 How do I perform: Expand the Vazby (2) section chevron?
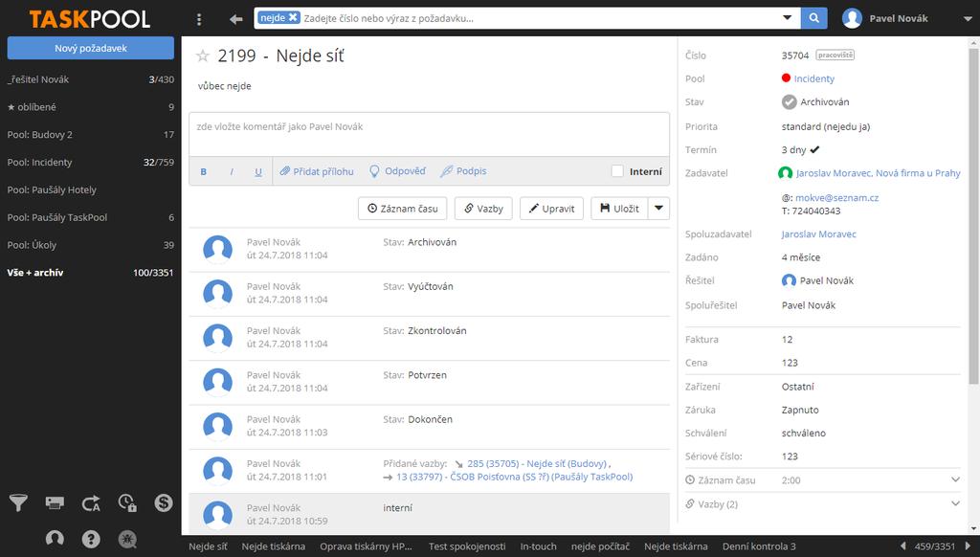(x=955, y=503)
